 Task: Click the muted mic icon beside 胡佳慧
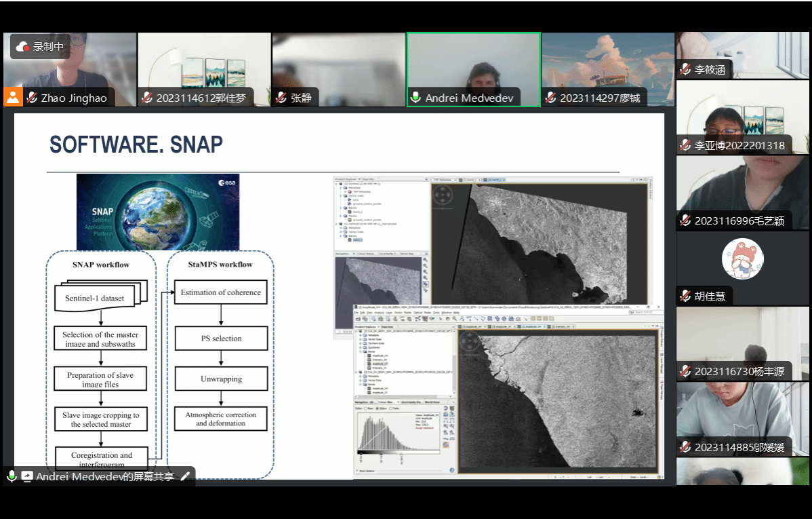coord(685,296)
